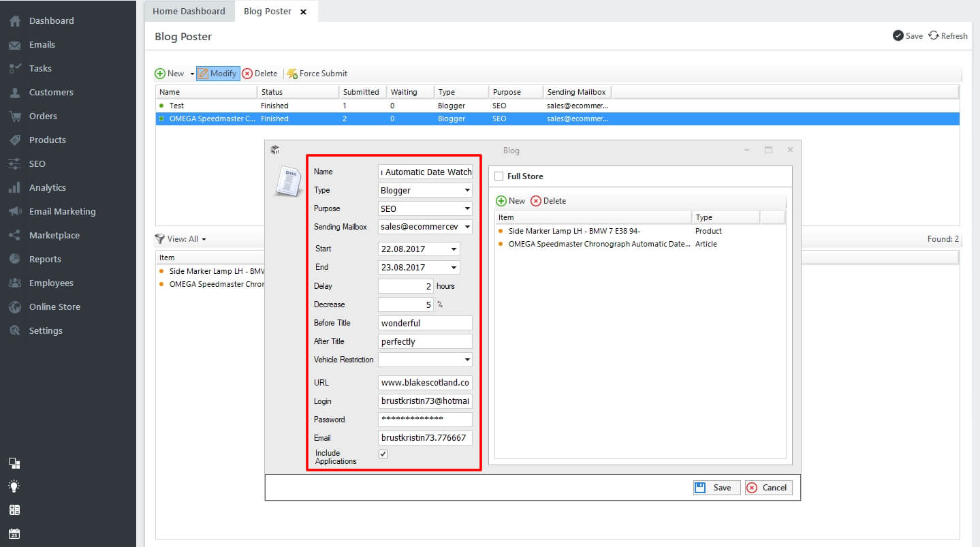980x547 pixels.
Task: Click Force Submit in the toolbar
Action: point(317,74)
